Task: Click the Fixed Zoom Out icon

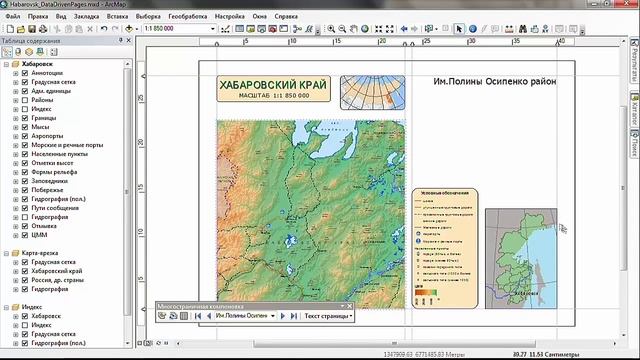Action: point(390,29)
